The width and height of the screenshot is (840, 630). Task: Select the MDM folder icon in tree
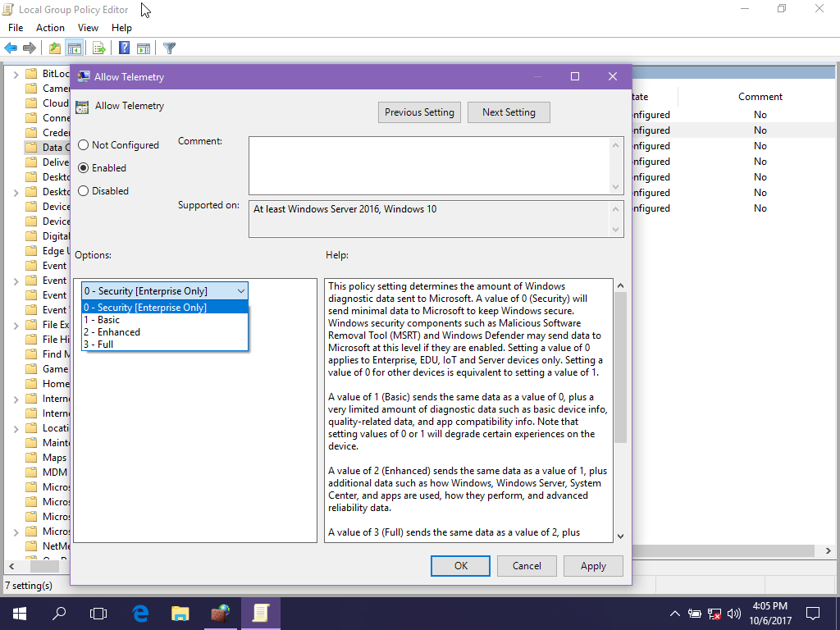[32, 472]
